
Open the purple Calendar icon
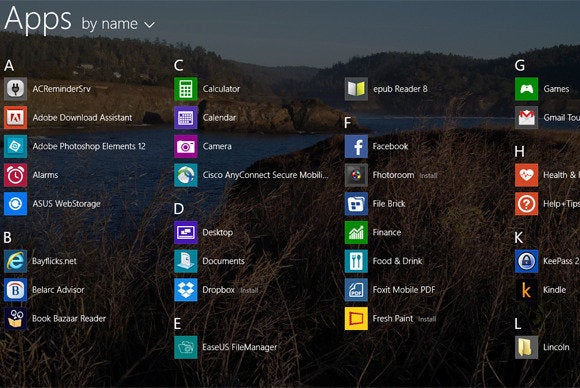pyautogui.click(x=186, y=118)
